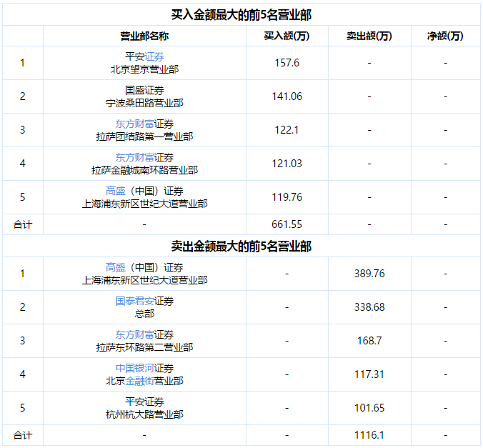Open 高盛 link in the sell table

click(115, 267)
